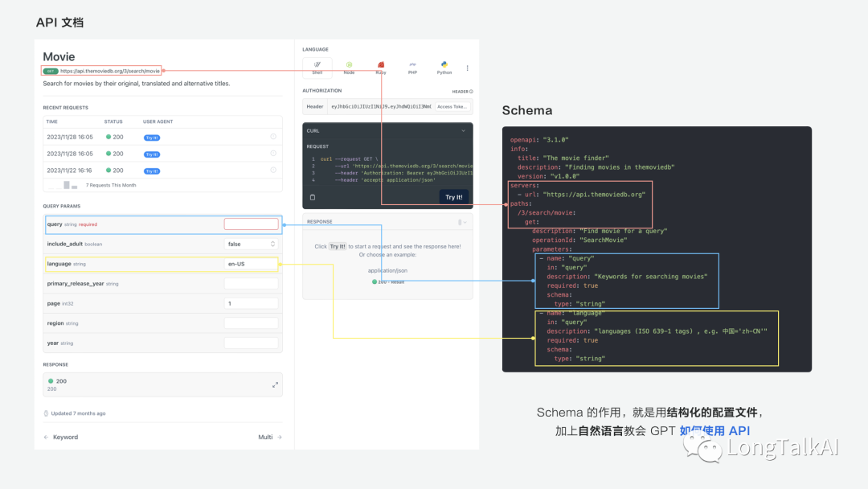
Task: Click the version "v1.0.0" line
Action: (x=548, y=176)
